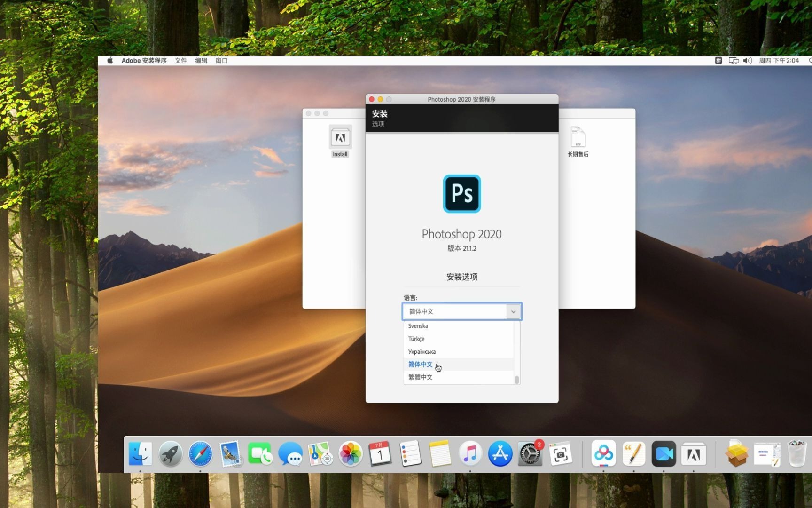The width and height of the screenshot is (812, 508).
Task: Open Pages pen icon in dock
Action: pyautogui.click(x=633, y=454)
